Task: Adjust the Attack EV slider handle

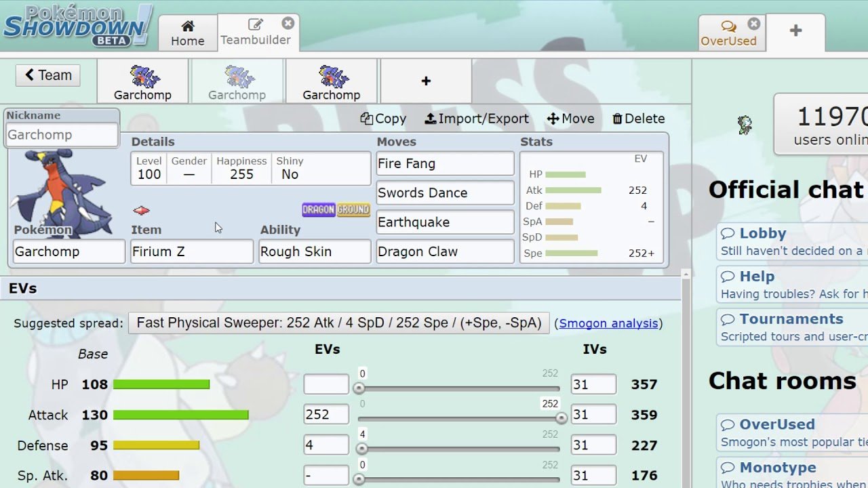Action: point(561,418)
